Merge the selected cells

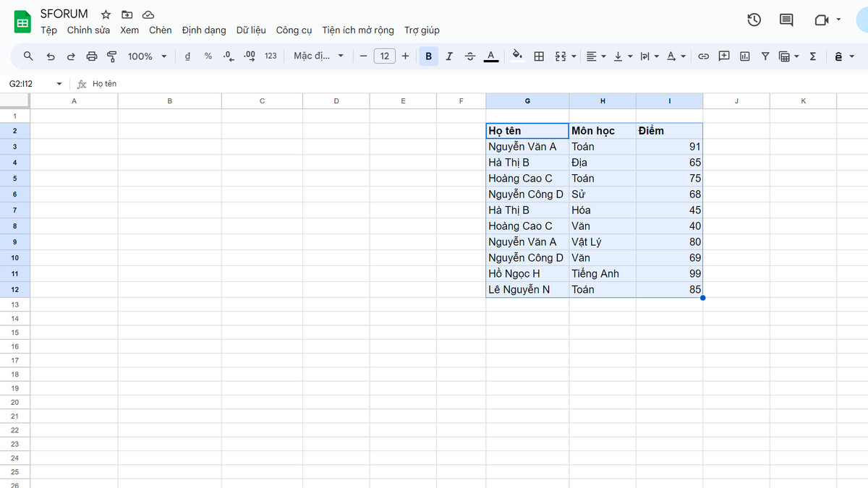click(x=561, y=56)
